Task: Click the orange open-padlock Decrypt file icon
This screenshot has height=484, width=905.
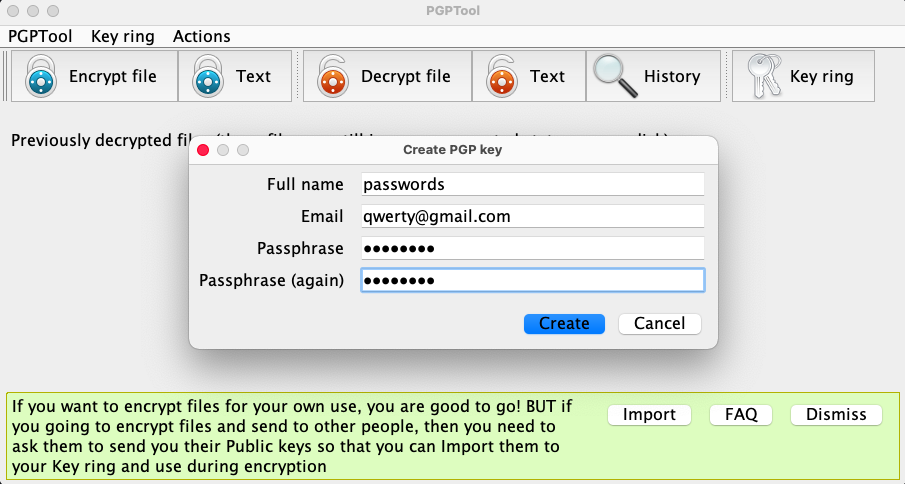Action: tap(334, 76)
